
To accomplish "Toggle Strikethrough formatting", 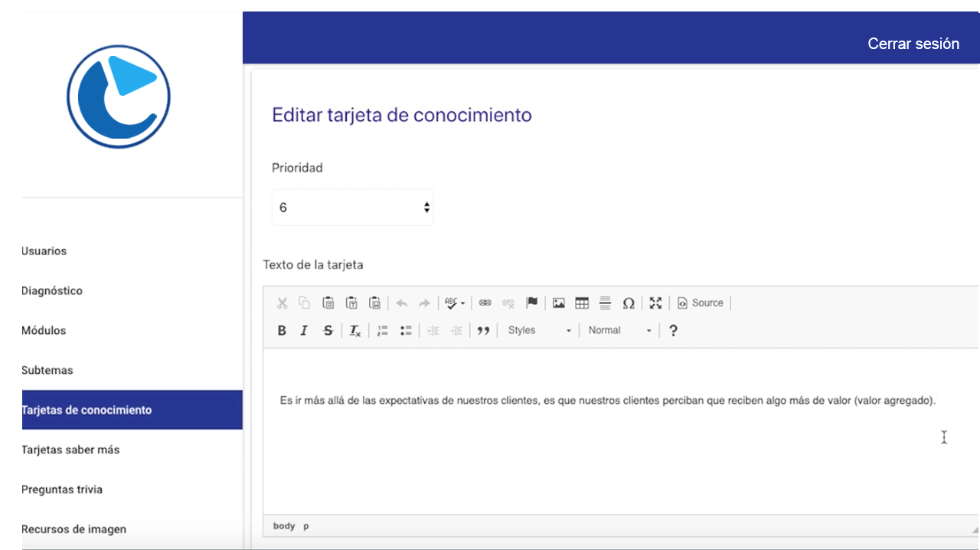I will [x=328, y=330].
